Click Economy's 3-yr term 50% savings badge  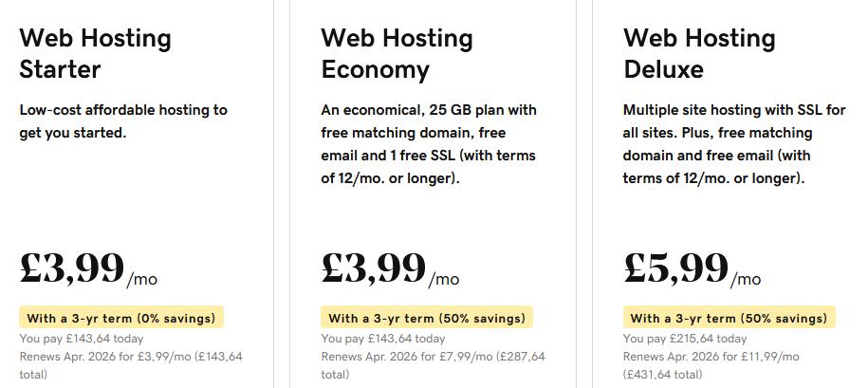tap(427, 318)
